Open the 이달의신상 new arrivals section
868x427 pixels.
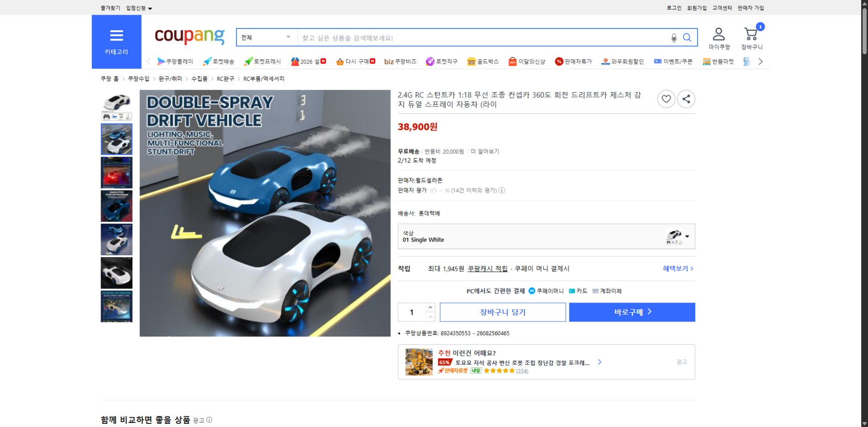click(x=527, y=61)
